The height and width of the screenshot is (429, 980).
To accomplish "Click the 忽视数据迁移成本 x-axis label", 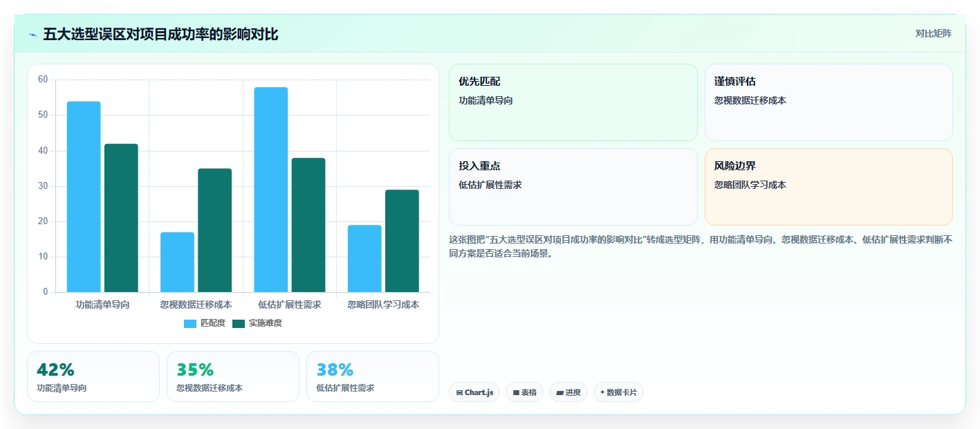I will [x=196, y=304].
